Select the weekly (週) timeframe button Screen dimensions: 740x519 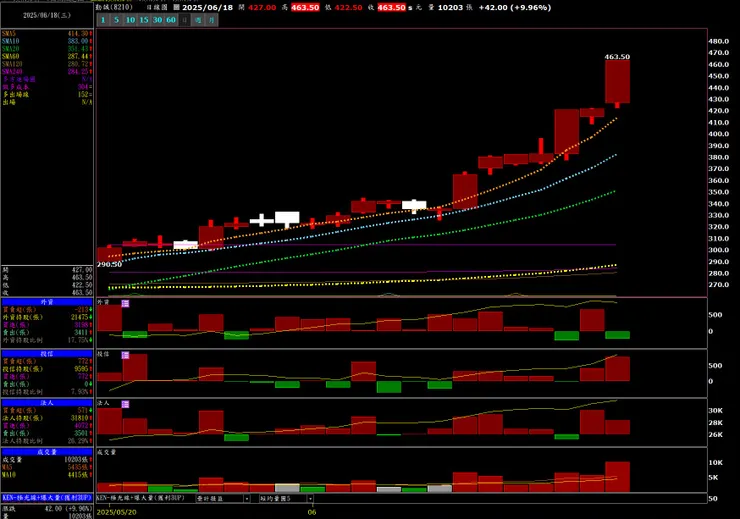[198, 20]
